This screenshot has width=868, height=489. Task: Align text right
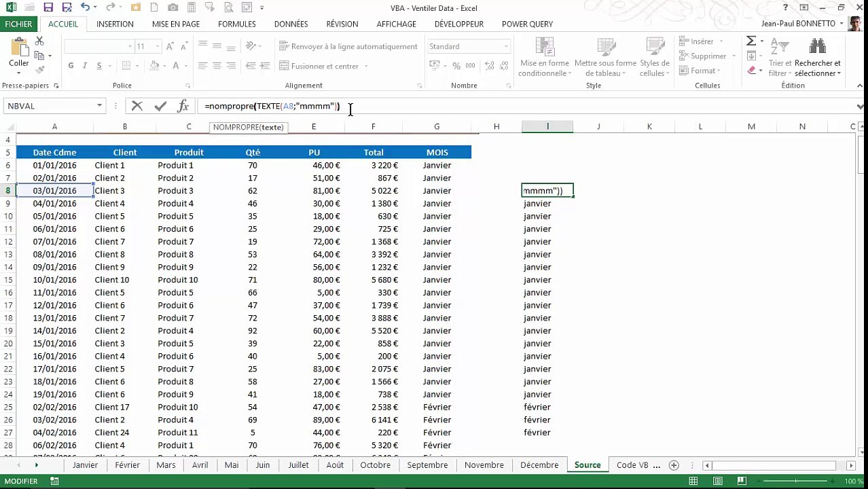[x=231, y=66]
